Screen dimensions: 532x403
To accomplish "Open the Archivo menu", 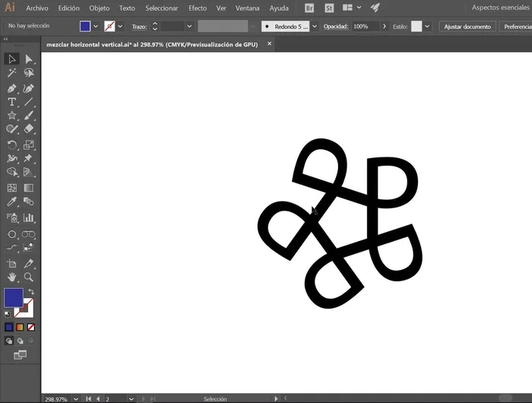I will 37,8.
